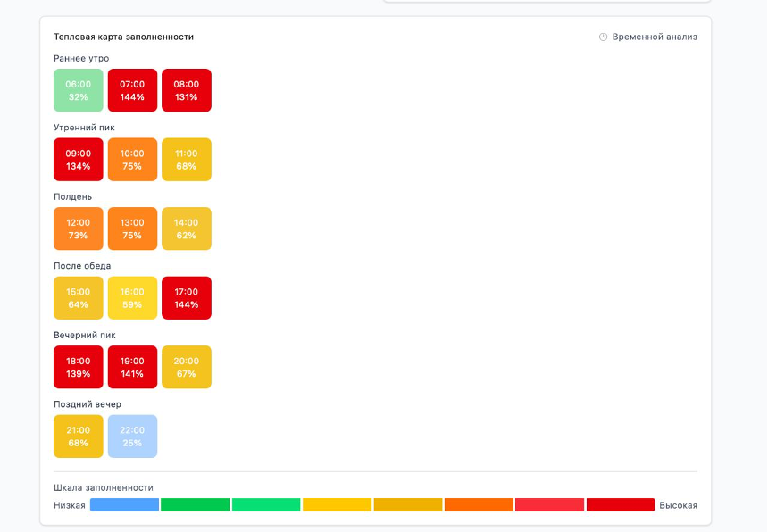
Task: Click the blue swatch in the occupancy scale
Action: [124, 505]
